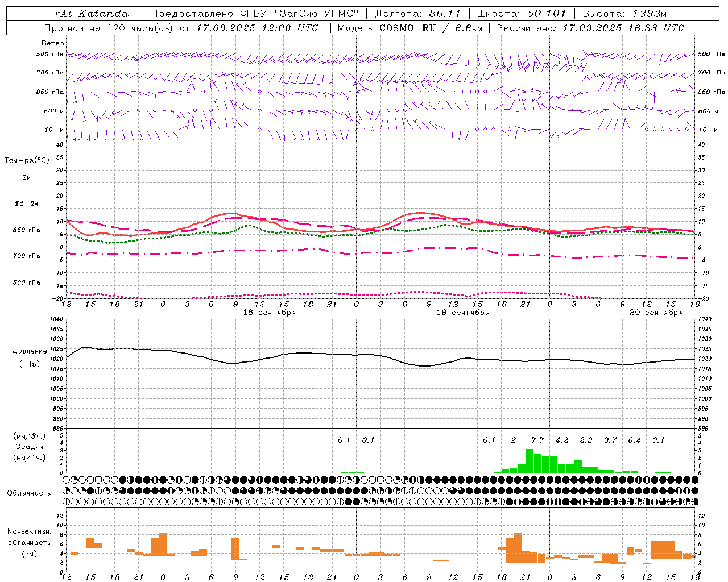Click the Осадки precipitation label
This screenshot has width=728, height=582.
(x=30, y=447)
